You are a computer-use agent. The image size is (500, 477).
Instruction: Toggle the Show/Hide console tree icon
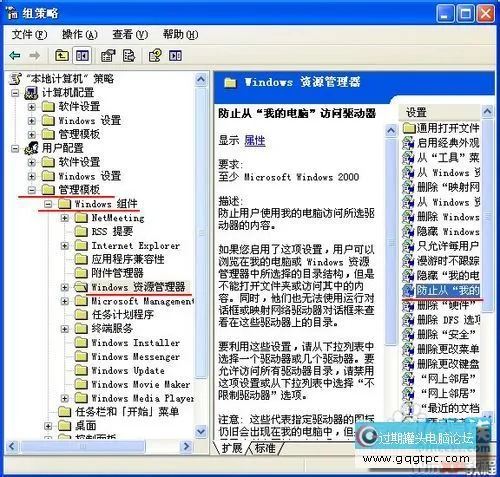click(82, 55)
